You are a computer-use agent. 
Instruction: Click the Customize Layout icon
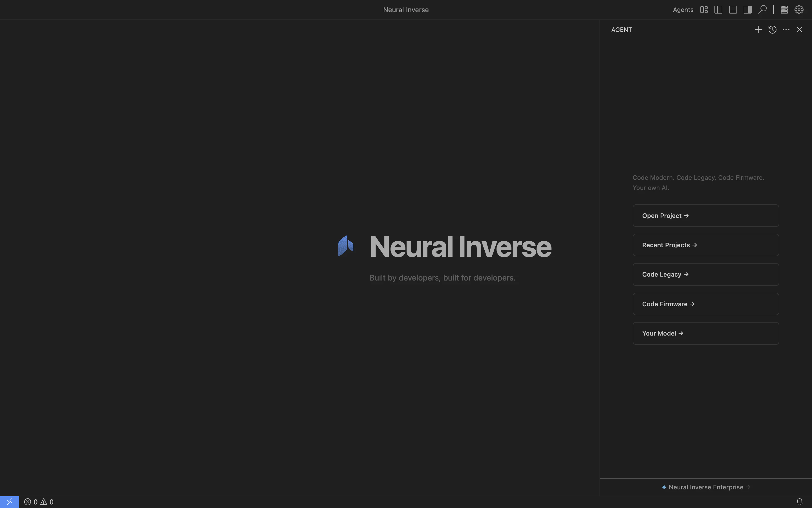(704, 10)
